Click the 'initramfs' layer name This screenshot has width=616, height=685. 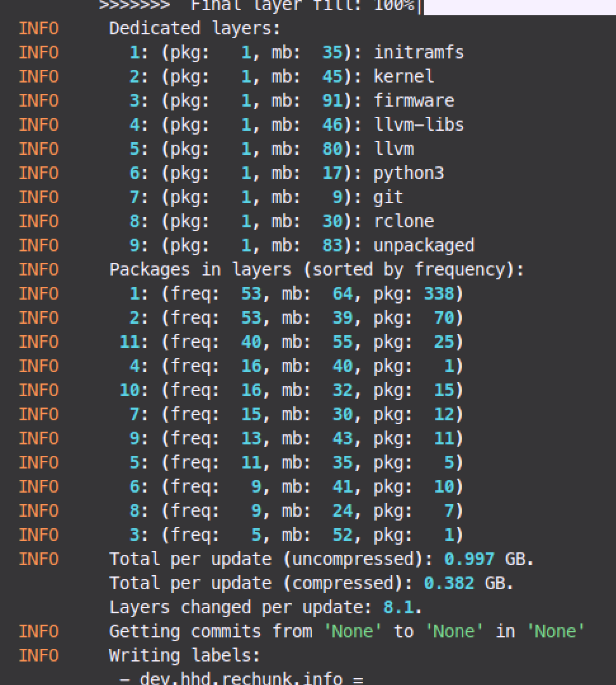pos(418,52)
